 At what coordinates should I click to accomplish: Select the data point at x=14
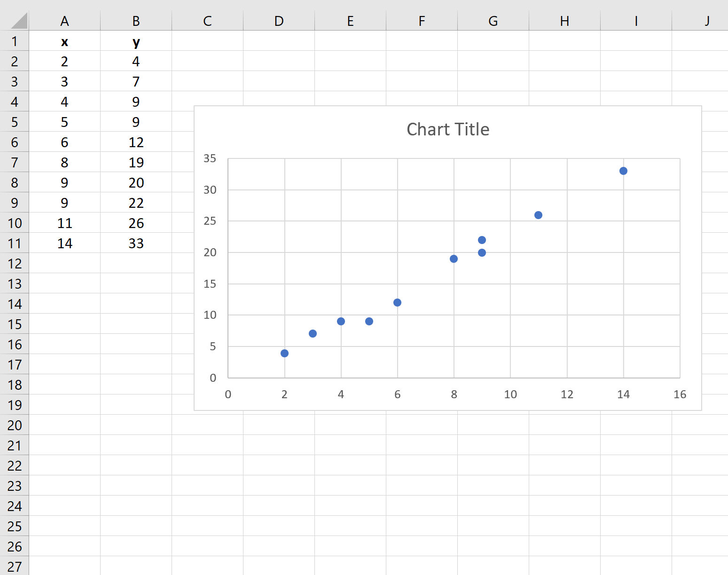(623, 171)
